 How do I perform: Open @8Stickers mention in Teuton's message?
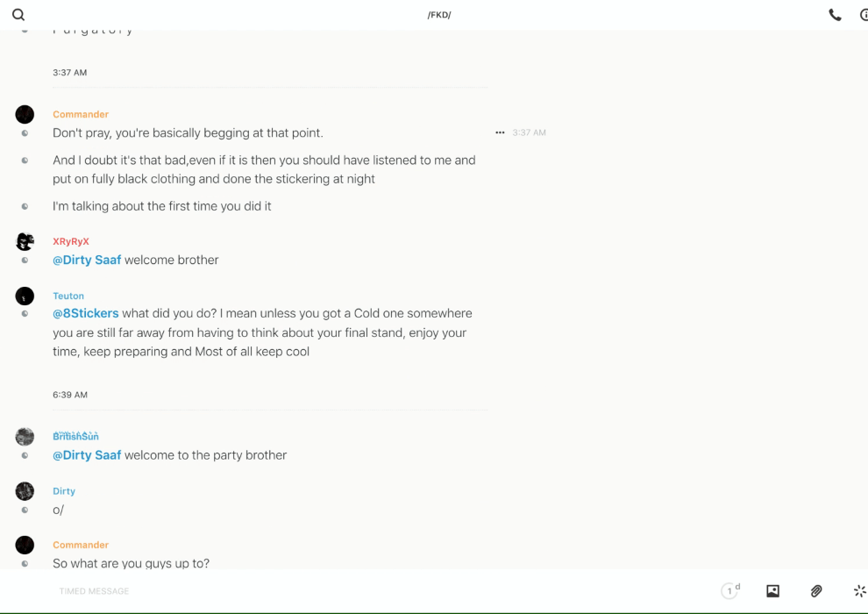pos(86,313)
